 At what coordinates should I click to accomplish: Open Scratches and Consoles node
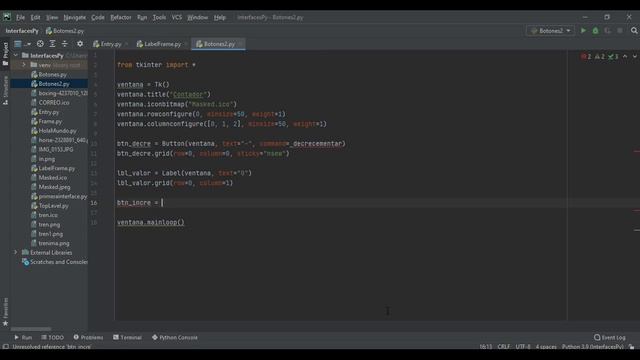pos(55,262)
